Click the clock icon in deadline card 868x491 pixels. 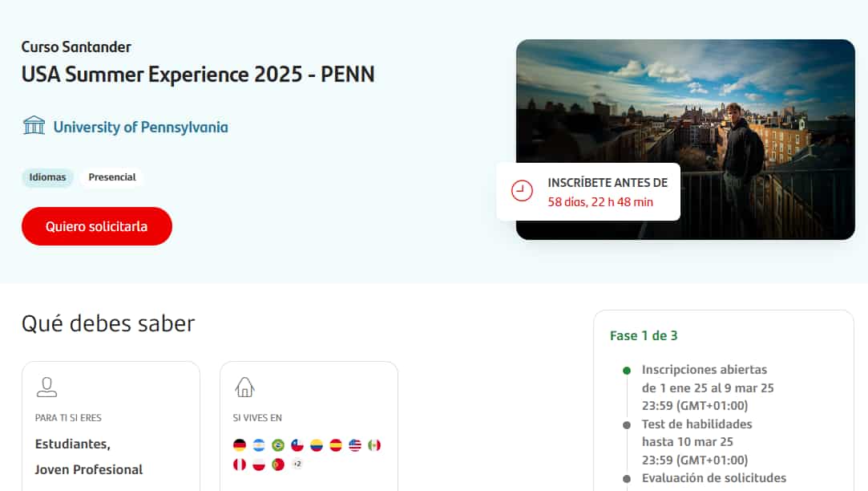point(522,191)
